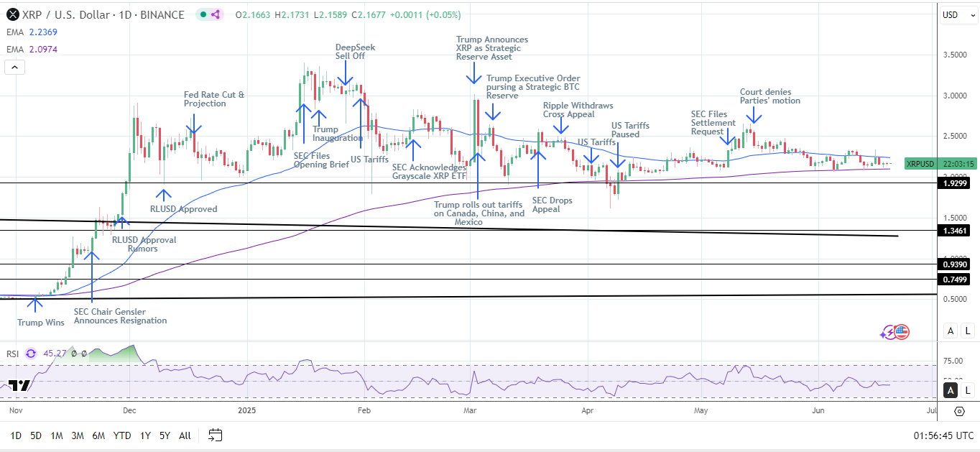Click the purple lightning event marker
This screenshot has width=980, height=452.
click(x=888, y=332)
